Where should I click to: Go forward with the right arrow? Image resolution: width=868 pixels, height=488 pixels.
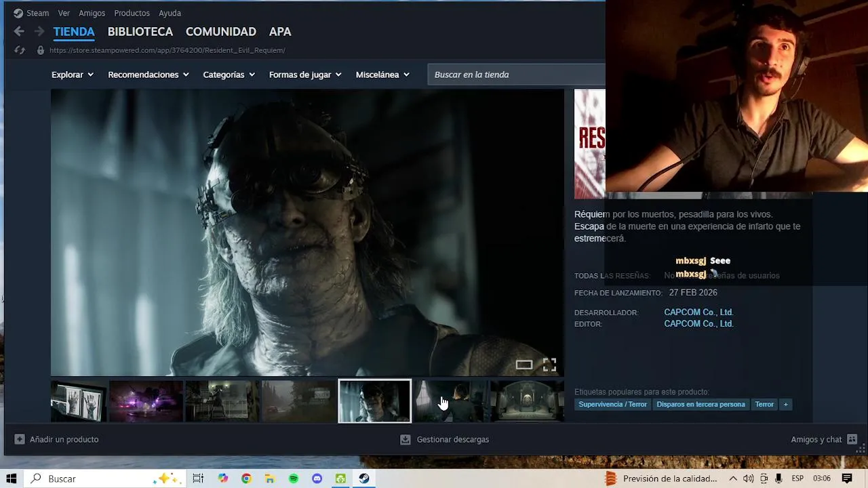[x=39, y=31]
